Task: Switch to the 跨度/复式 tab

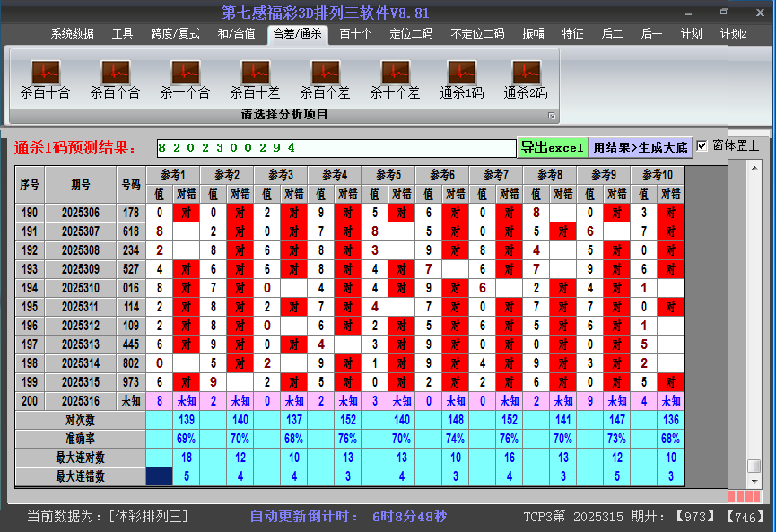Action: click(175, 34)
